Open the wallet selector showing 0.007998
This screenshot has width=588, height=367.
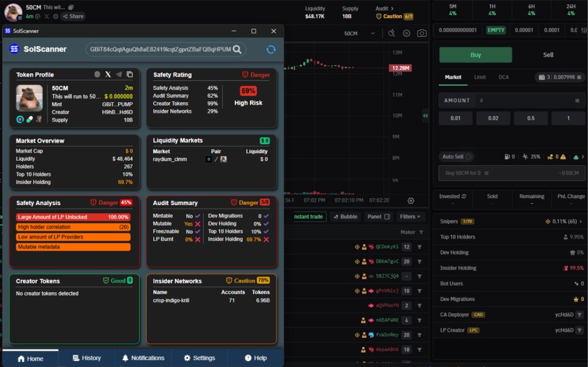(559, 77)
